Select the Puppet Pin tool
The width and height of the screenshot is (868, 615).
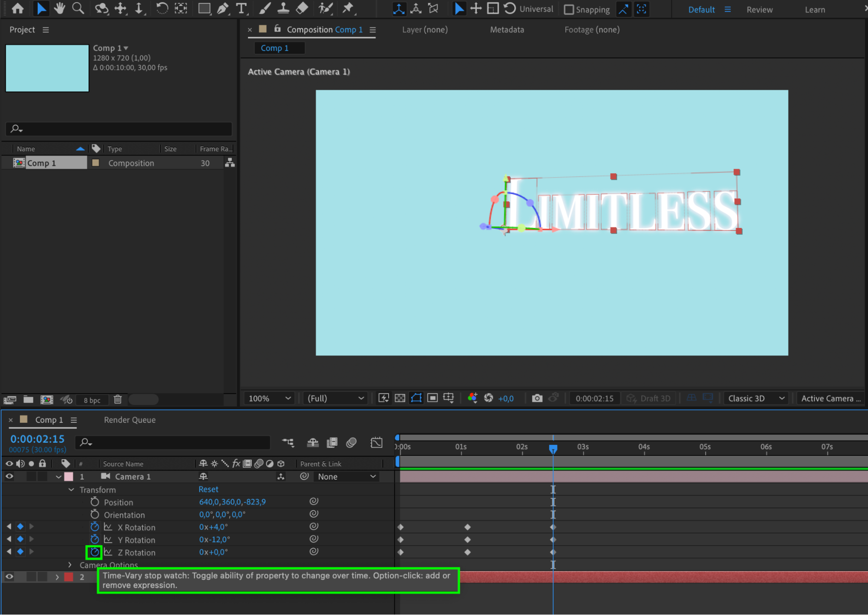coord(348,8)
